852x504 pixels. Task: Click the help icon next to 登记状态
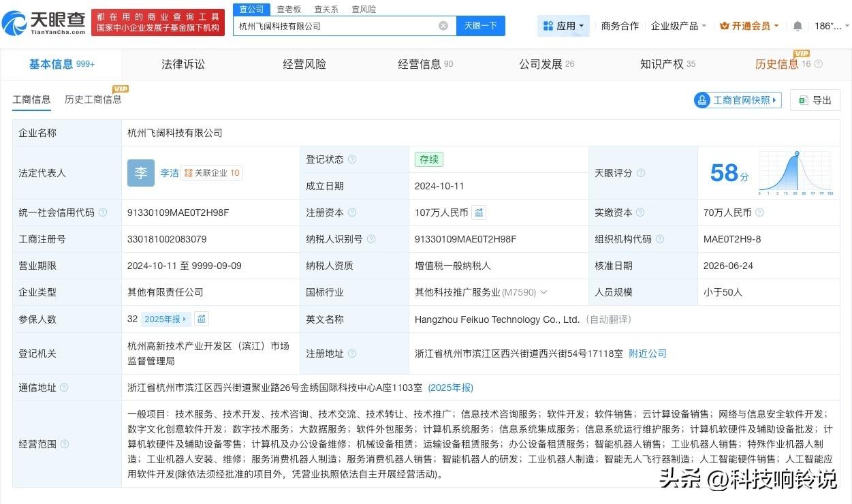(x=352, y=159)
